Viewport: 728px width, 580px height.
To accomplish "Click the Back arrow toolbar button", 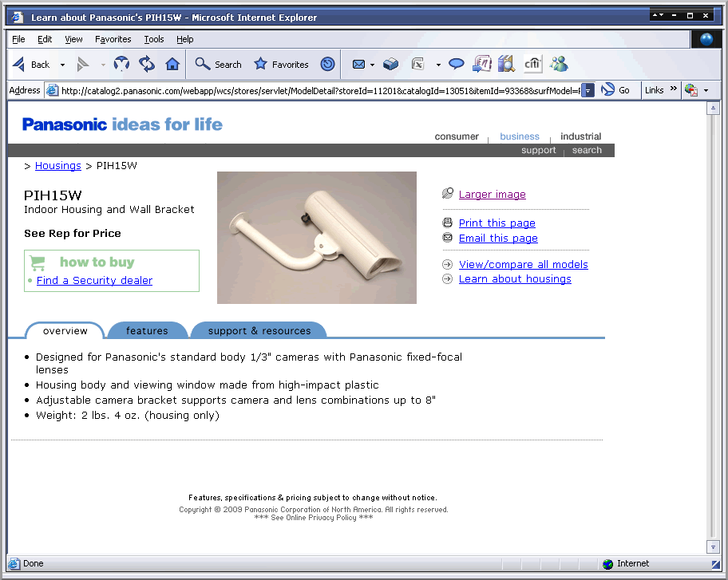I will coord(30,65).
